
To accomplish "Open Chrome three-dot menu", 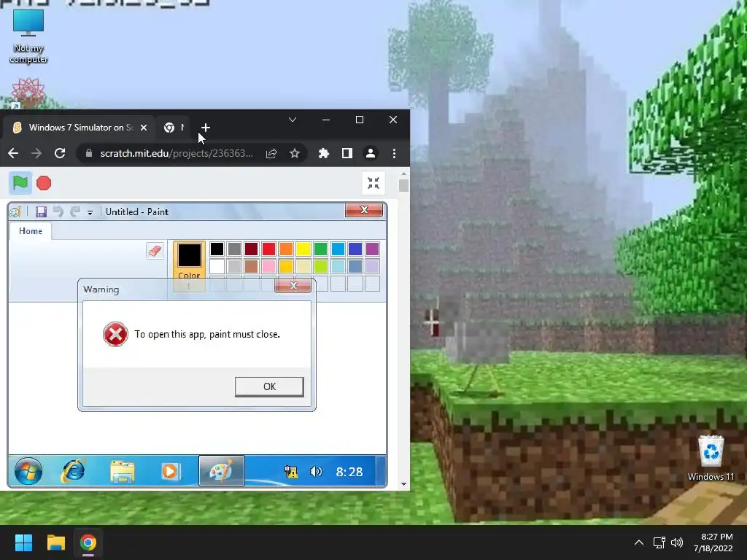I will pos(394,153).
